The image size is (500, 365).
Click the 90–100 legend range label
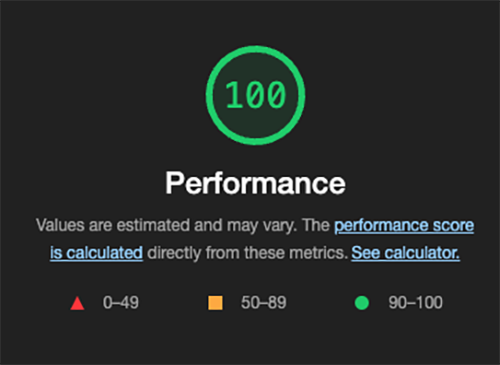(x=415, y=303)
